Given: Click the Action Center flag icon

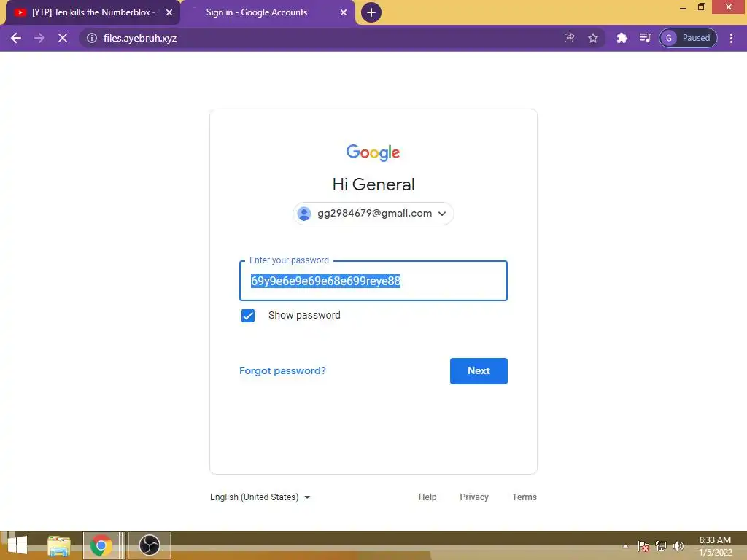Looking at the screenshot, I should [643, 546].
